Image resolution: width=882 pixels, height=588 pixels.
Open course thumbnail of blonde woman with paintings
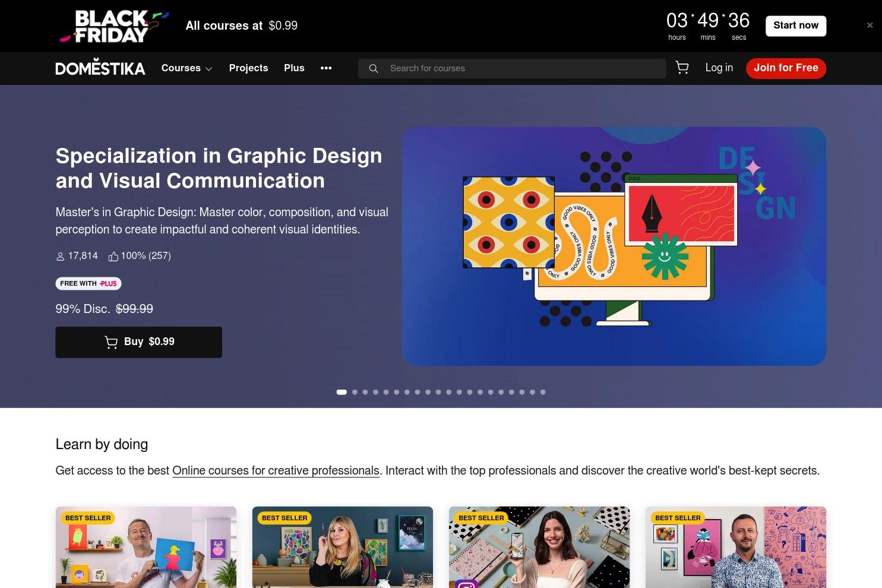click(x=343, y=547)
